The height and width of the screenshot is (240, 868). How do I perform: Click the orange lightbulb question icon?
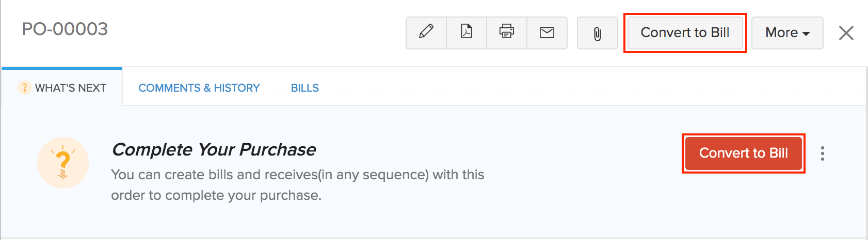[63, 163]
